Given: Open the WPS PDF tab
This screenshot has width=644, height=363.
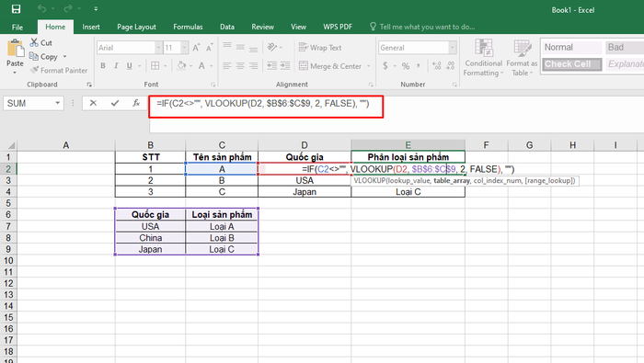Looking at the screenshot, I should (338, 27).
